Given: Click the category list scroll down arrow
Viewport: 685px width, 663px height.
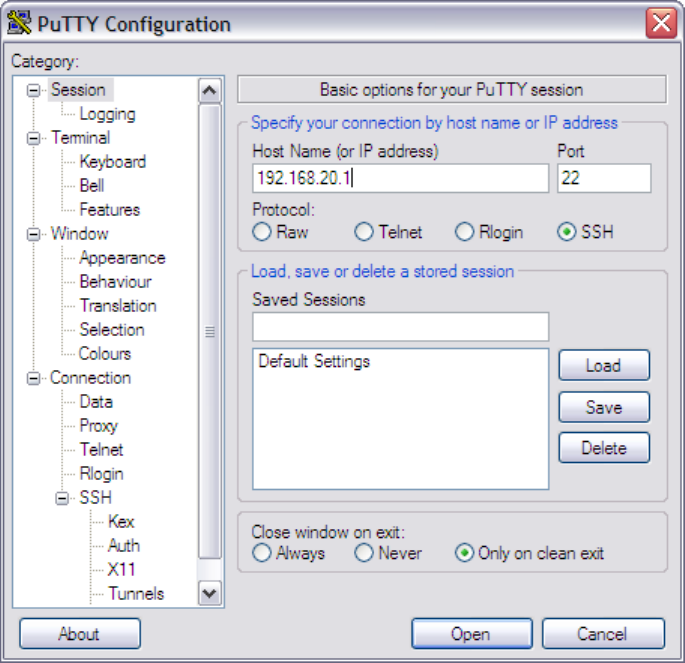Looking at the screenshot, I should click(210, 593).
